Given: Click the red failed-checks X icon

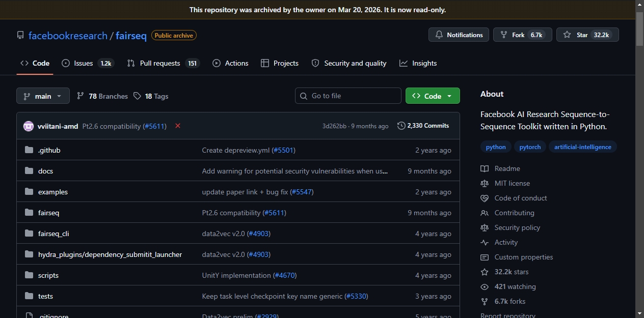Looking at the screenshot, I should pyautogui.click(x=178, y=126).
